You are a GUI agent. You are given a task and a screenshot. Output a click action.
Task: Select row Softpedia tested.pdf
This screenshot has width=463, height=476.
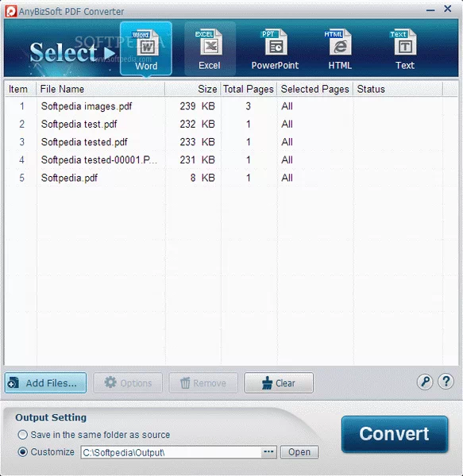click(231, 142)
